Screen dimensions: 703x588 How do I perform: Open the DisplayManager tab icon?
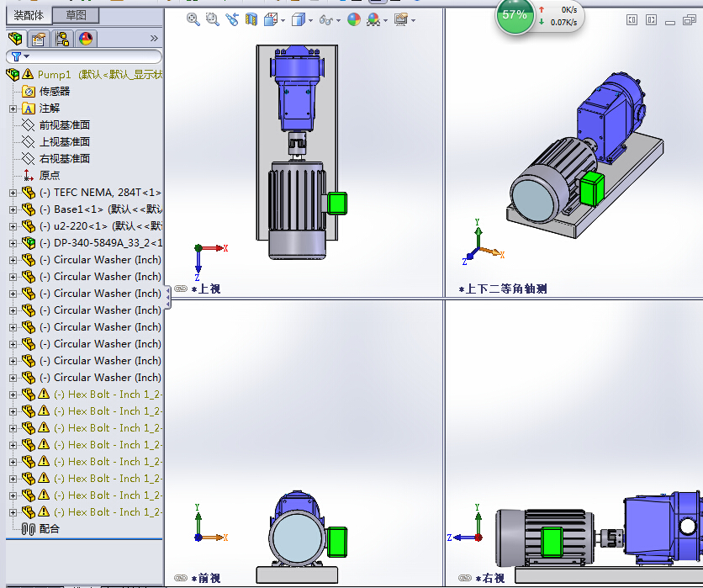point(86,39)
